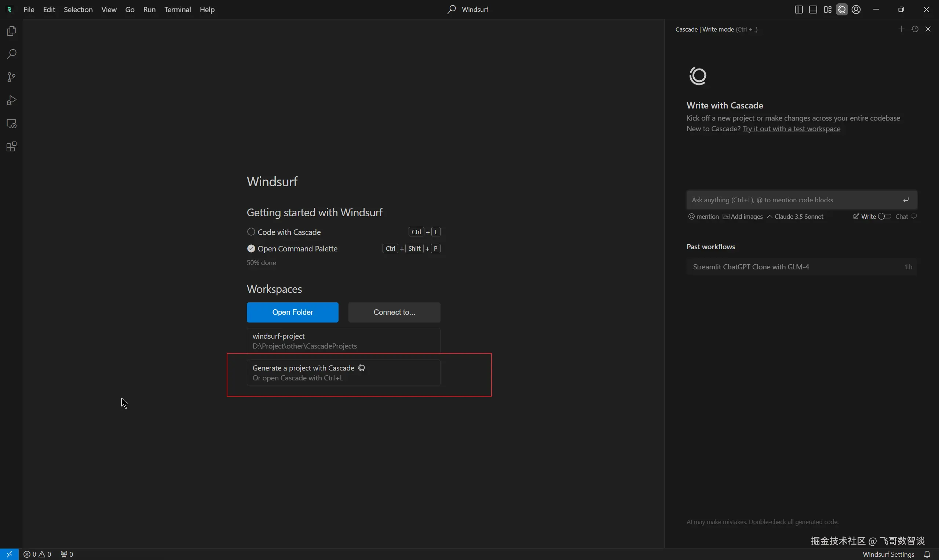Expand the Claude 3.5 Sonnet model selector
This screenshot has width=939, height=560.
795,216
